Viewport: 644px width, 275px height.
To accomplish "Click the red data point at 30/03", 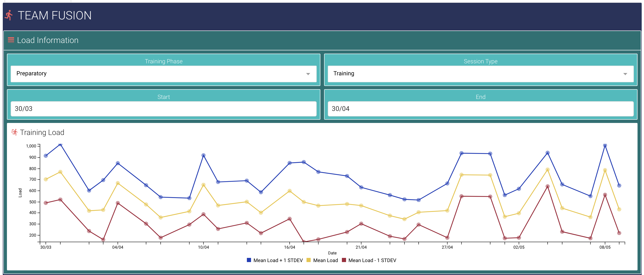I will pos(46,203).
